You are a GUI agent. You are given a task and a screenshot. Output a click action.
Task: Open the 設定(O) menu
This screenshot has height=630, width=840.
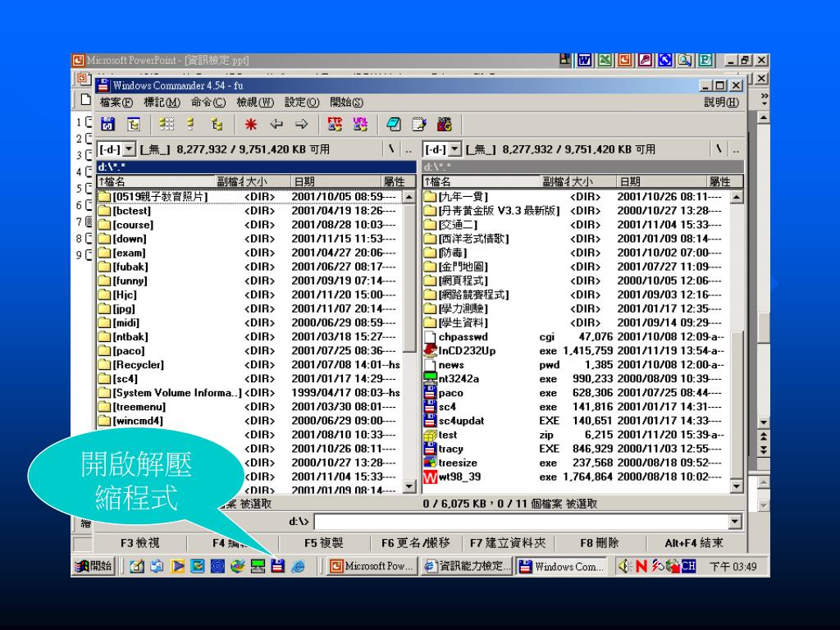coord(302,103)
